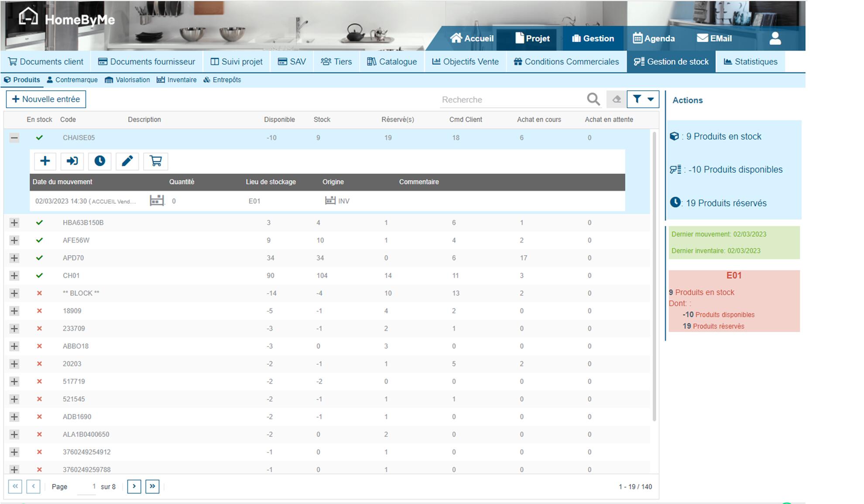Open the Agenda menu
This screenshot has height=504, width=864.
654,38
